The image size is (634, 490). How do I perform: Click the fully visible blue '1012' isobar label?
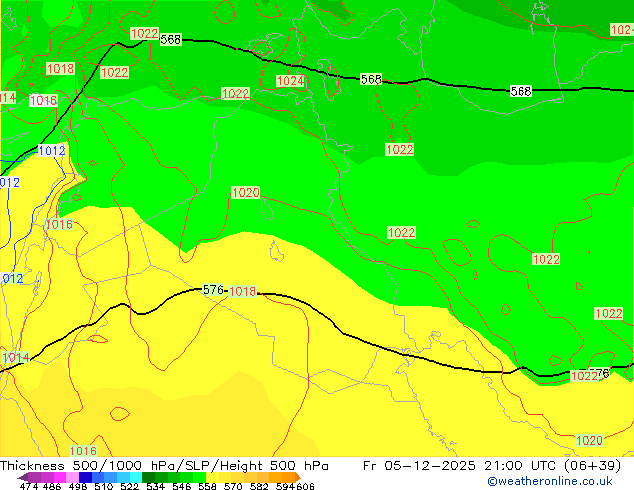click(x=52, y=150)
